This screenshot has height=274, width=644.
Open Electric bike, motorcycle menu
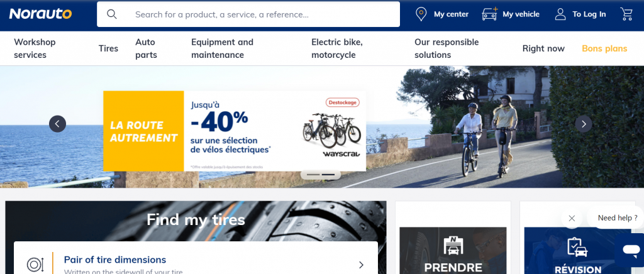click(337, 48)
